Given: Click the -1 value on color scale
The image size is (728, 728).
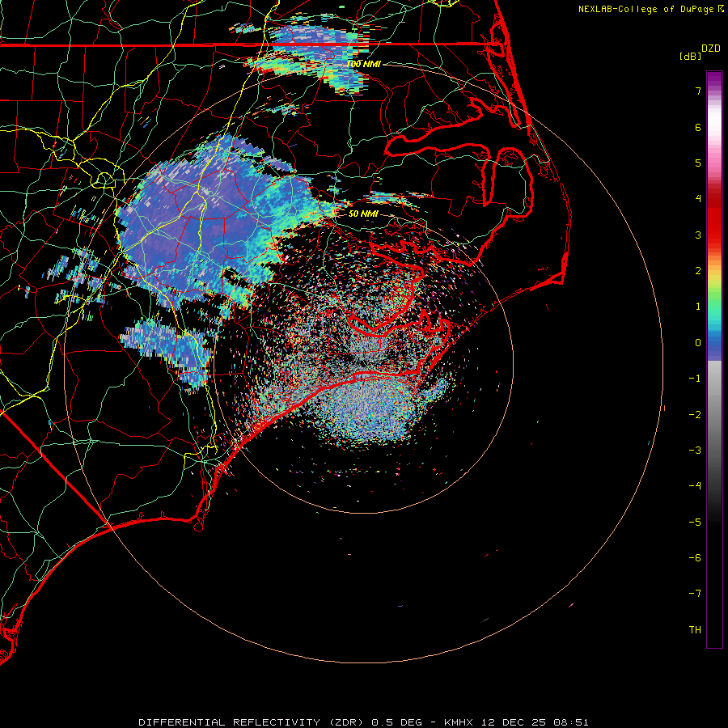Looking at the screenshot, I should click(x=695, y=379).
